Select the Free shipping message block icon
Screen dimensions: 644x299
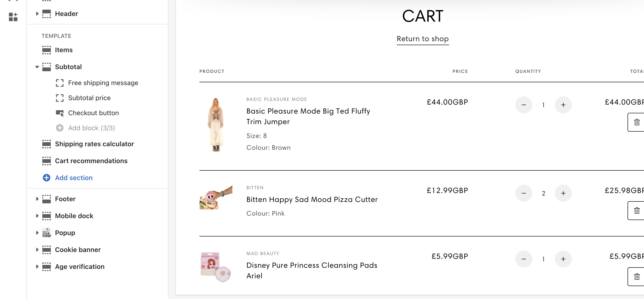(60, 83)
